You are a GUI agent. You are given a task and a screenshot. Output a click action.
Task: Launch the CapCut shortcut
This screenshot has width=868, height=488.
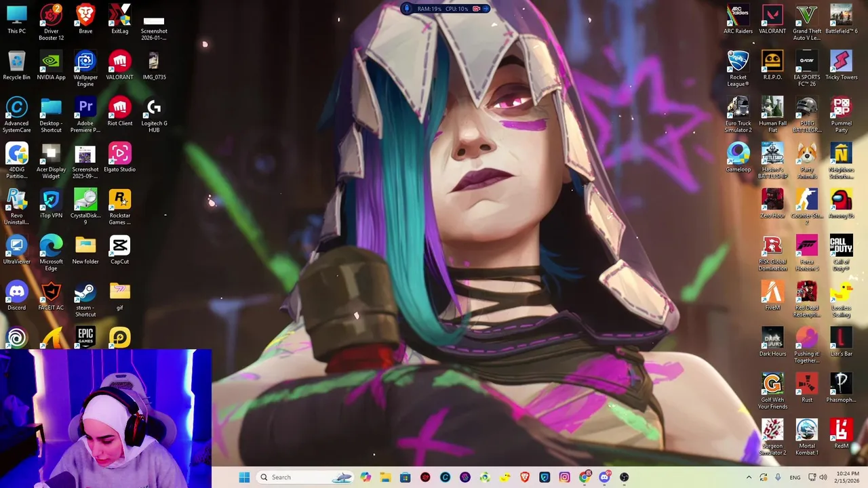[x=120, y=249]
